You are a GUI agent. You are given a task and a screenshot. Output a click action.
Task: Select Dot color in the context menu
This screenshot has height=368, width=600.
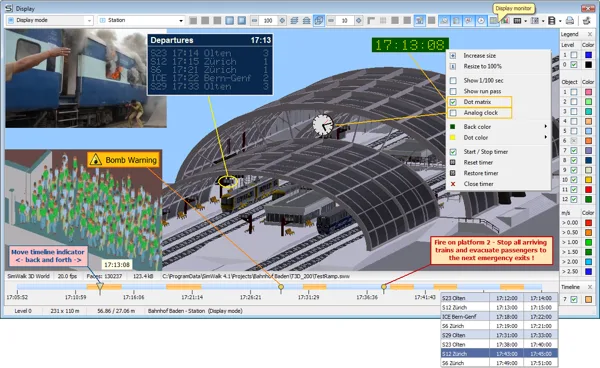point(476,137)
